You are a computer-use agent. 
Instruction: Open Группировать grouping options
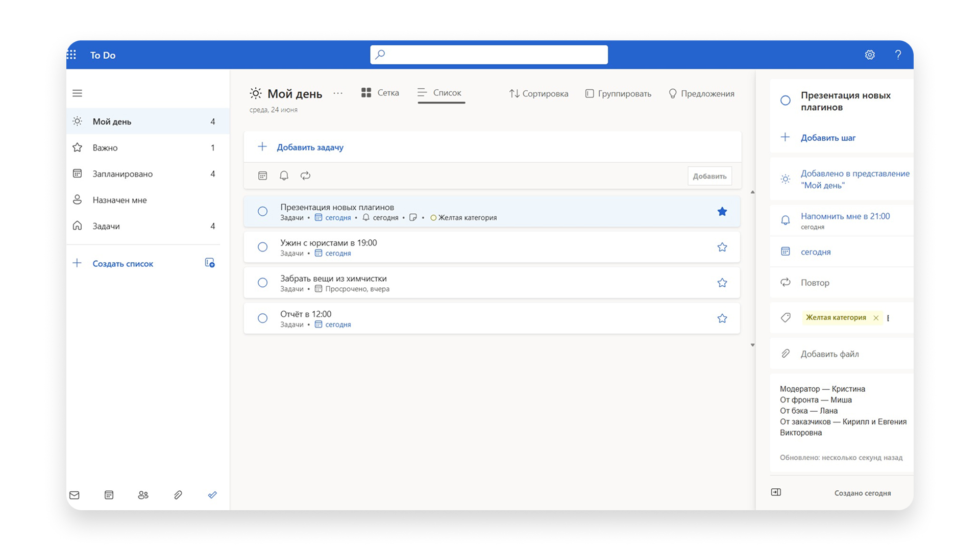(618, 93)
